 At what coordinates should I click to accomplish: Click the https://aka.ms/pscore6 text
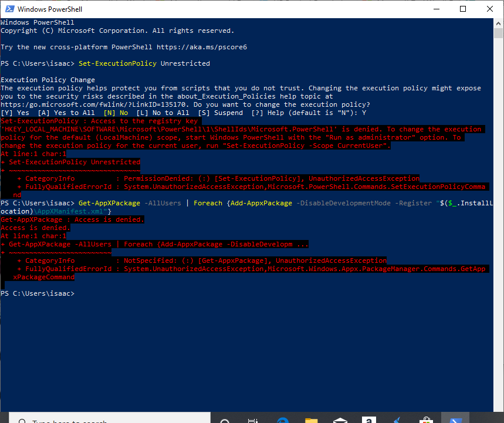click(202, 47)
